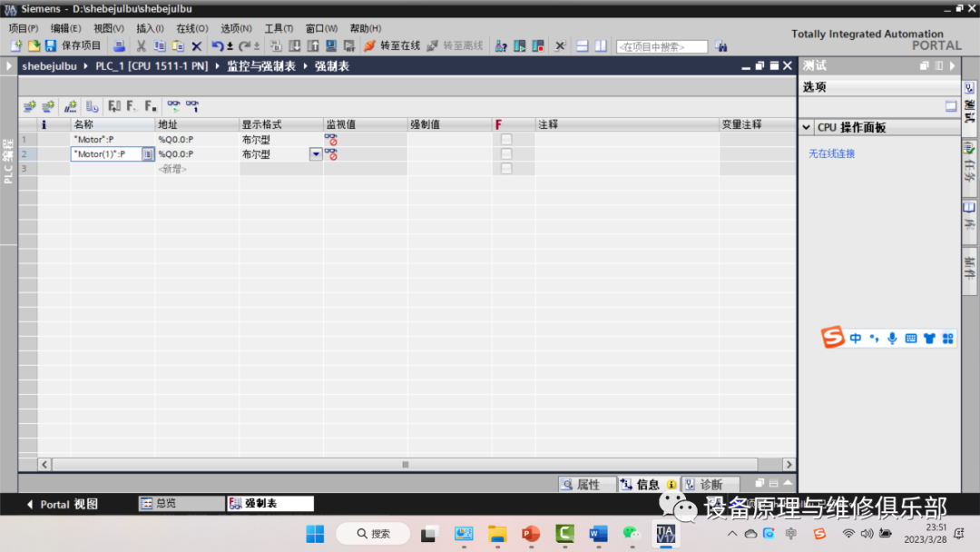The image size is (980, 552).
Task: Open the name picker for Motor(1) entry
Action: 148,153
